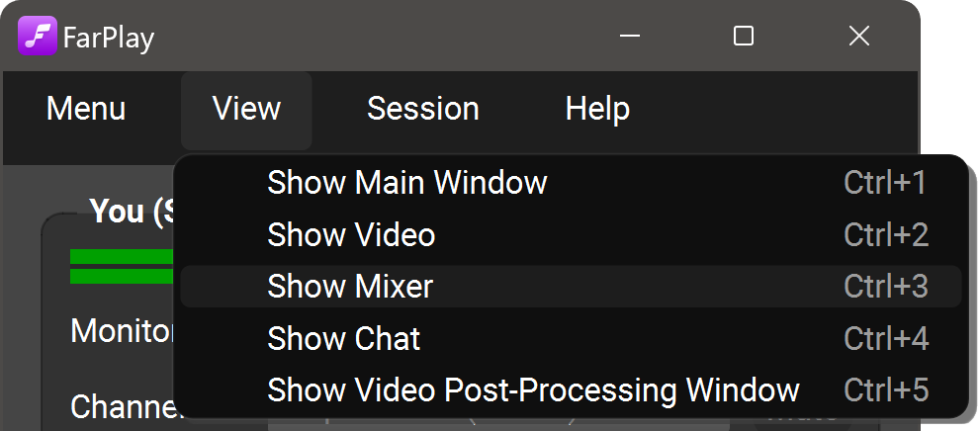Click the Ctrl+1 shortcut hint
Image resolution: width=980 pixels, height=431 pixels.
pos(885,183)
